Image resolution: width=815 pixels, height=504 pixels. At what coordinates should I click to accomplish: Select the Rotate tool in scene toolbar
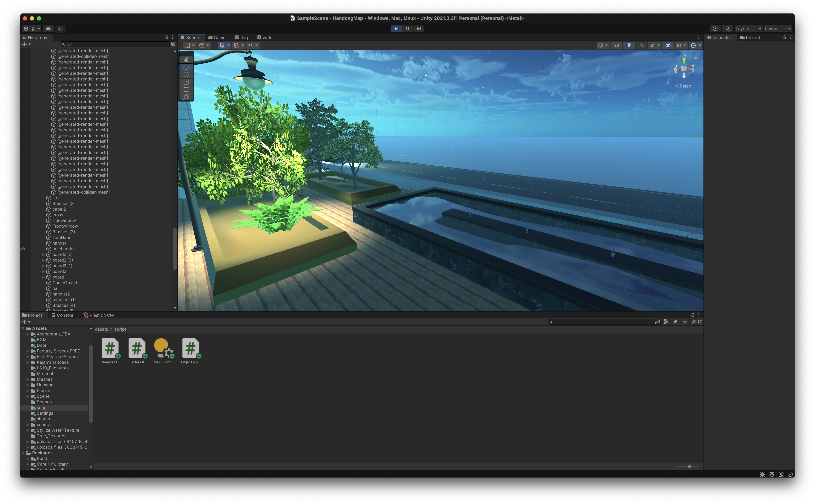click(186, 75)
